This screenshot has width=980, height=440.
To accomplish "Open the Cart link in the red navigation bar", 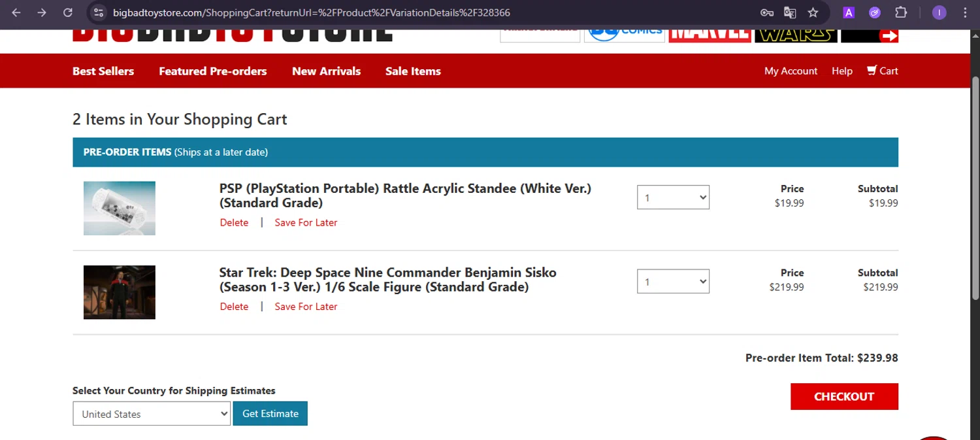I will (x=883, y=71).
